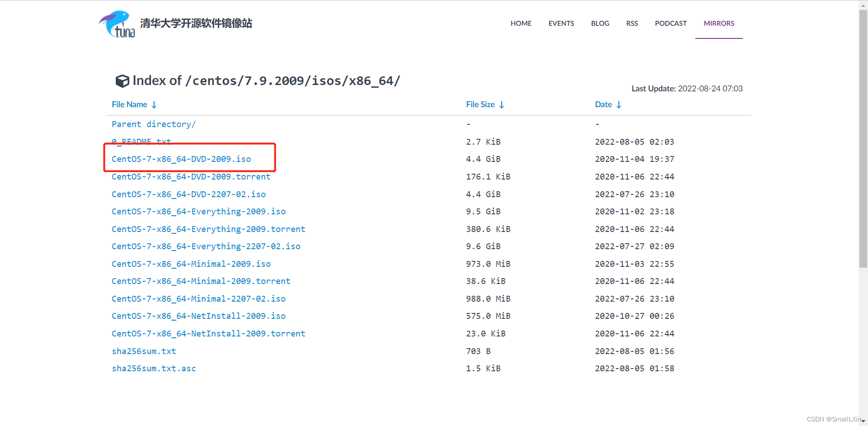
Task: Click the File Name column header
Action: (129, 104)
